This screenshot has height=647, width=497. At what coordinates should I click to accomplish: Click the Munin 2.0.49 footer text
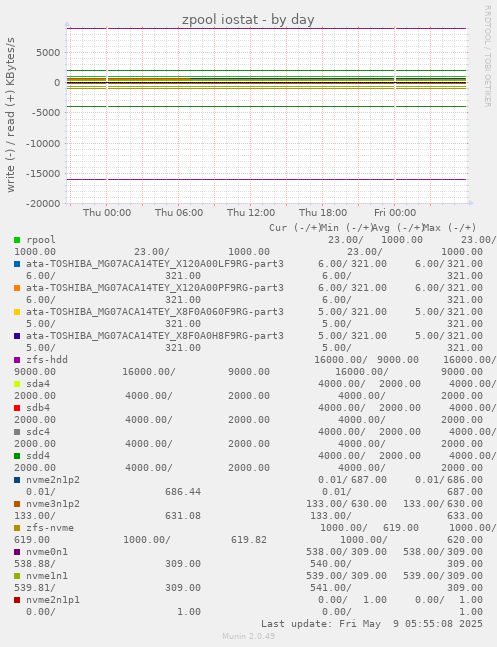point(248,636)
